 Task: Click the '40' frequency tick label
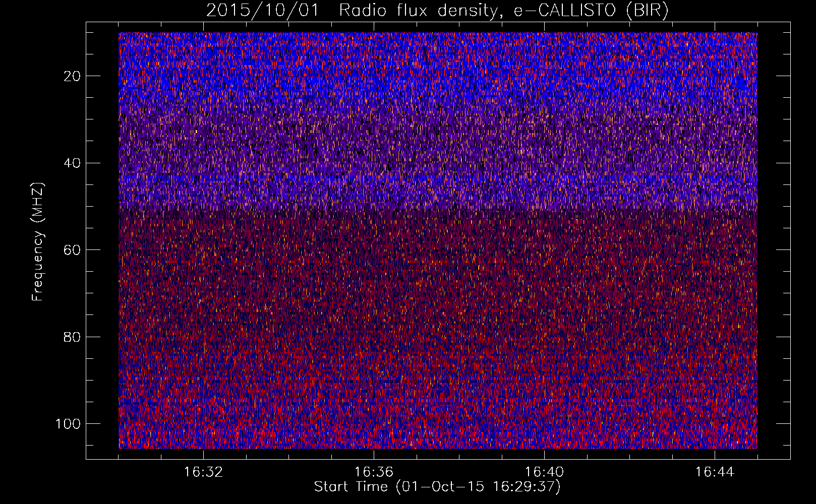(x=73, y=163)
